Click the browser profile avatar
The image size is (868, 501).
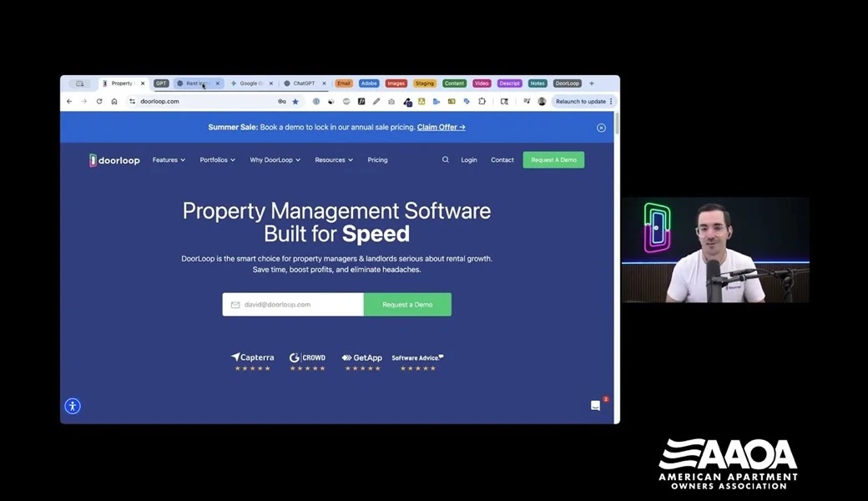[x=542, y=101]
